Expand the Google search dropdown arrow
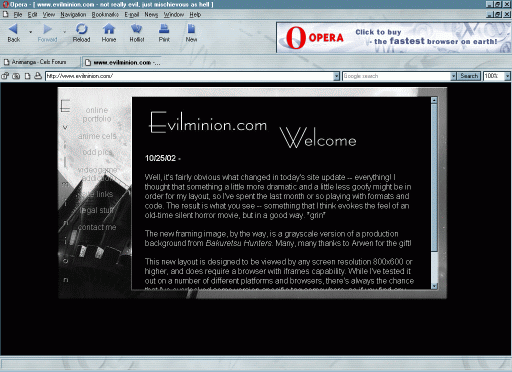The image size is (512, 372). tap(453, 76)
